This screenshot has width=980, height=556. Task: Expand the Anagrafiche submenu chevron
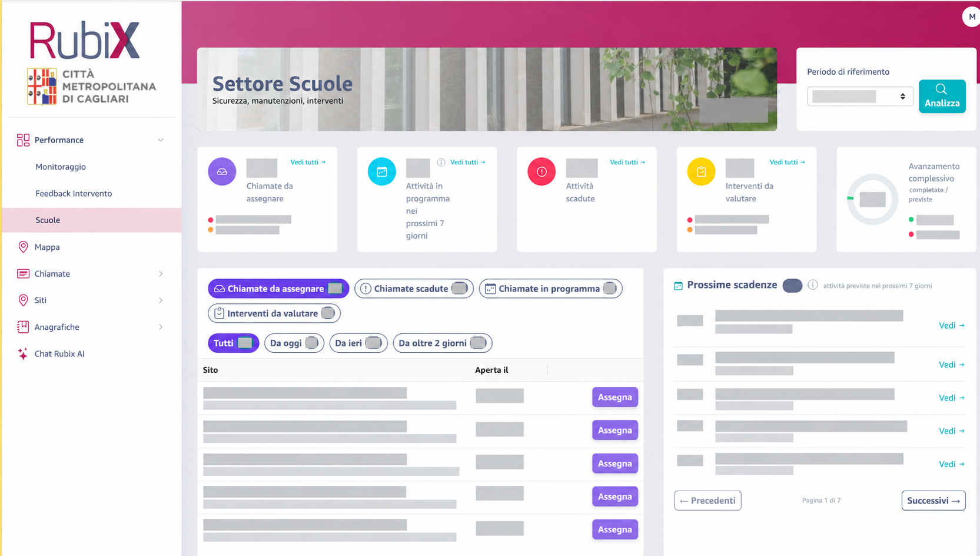[x=161, y=327]
